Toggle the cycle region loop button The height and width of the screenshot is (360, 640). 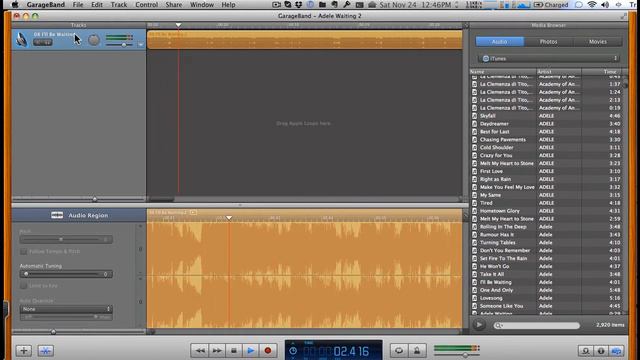click(x=399, y=351)
